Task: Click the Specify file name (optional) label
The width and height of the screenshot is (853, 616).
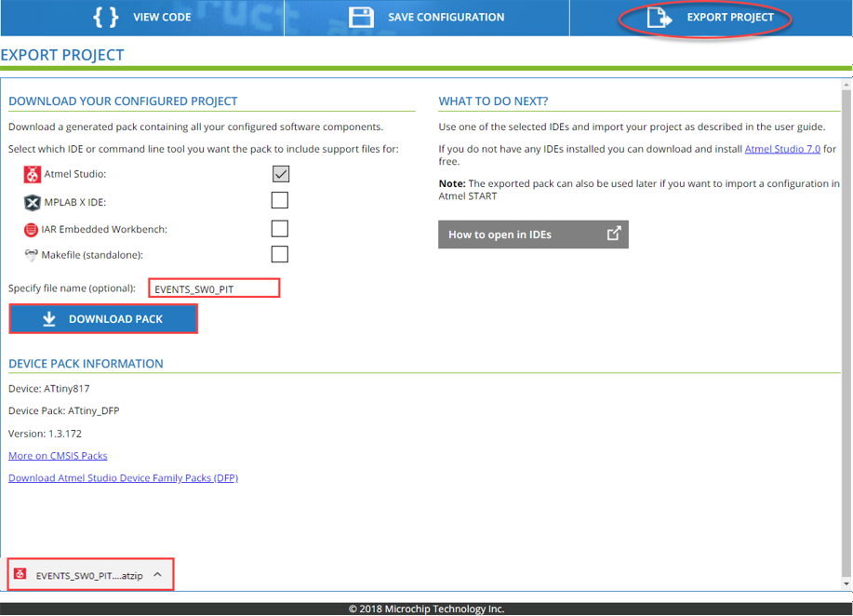Action: click(72, 288)
